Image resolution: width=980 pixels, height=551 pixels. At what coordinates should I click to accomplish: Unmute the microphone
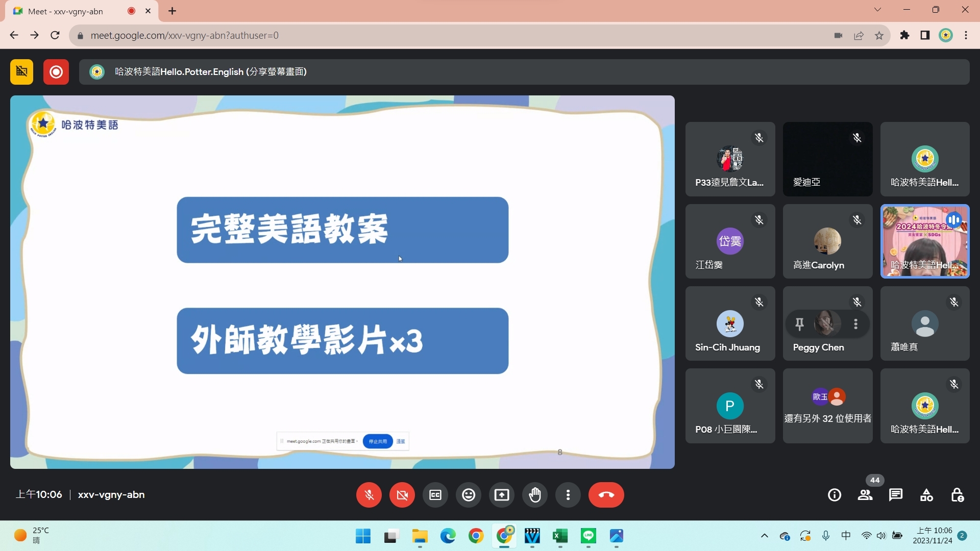coord(369,495)
